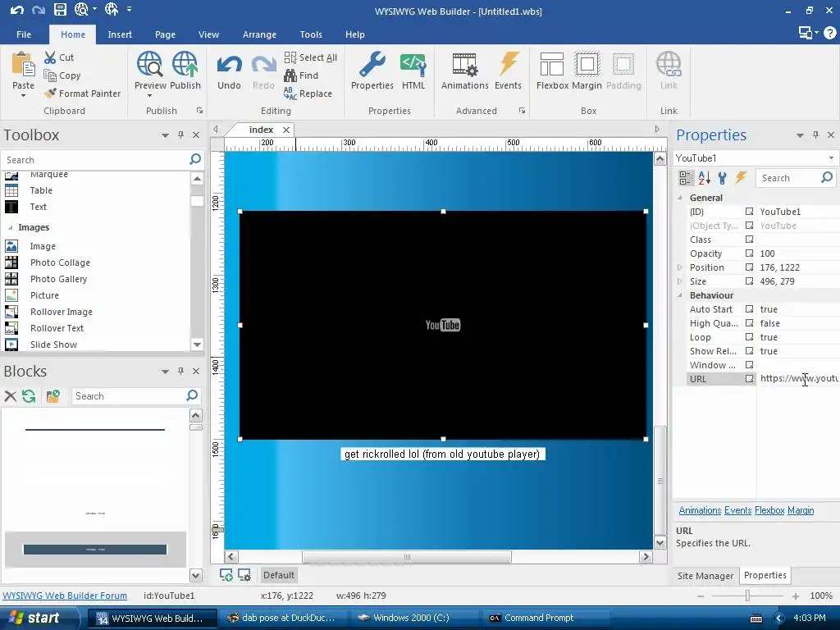The height and width of the screenshot is (630, 840).
Task: Click the Copy icon in the ribbon
Action: 50,75
